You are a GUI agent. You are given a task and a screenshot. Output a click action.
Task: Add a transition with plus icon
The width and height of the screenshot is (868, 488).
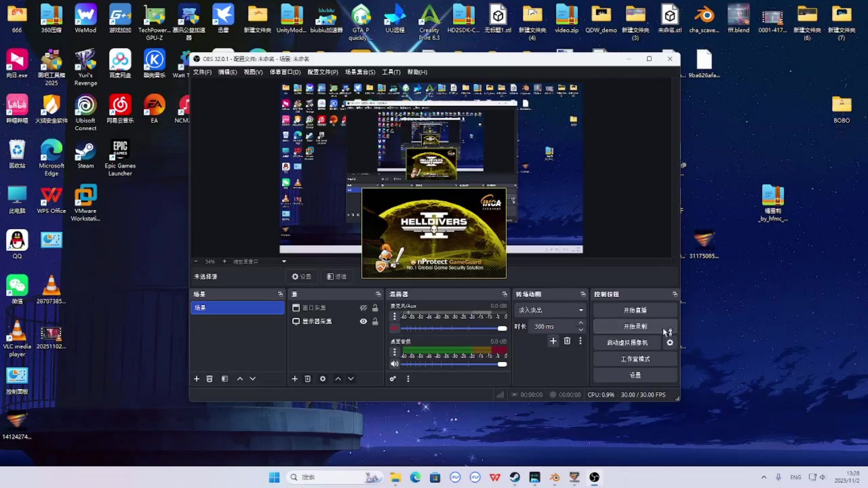coord(553,341)
